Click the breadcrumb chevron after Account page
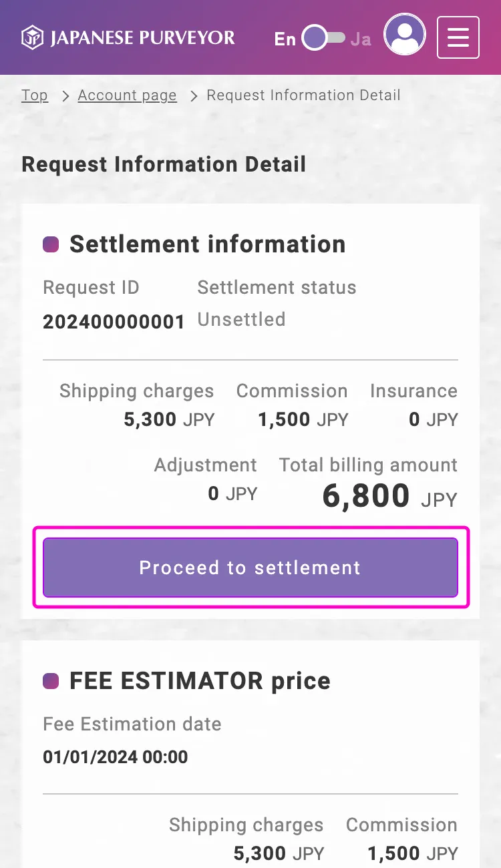Screen dimensions: 501x868 point(194,96)
